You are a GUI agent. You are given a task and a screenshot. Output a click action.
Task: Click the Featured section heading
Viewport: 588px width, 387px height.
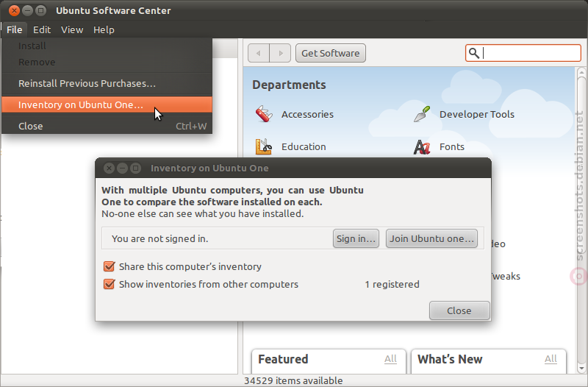pyautogui.click(x=283, y=359)
